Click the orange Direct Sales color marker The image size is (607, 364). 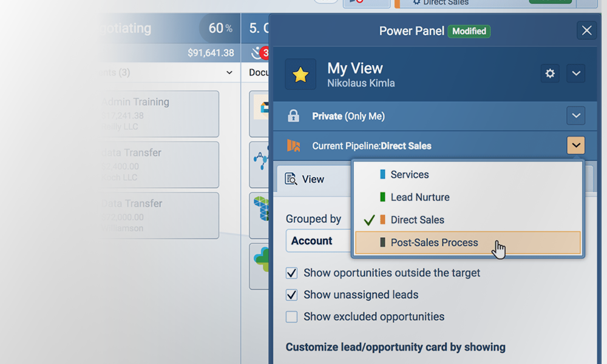coord(382,220)
